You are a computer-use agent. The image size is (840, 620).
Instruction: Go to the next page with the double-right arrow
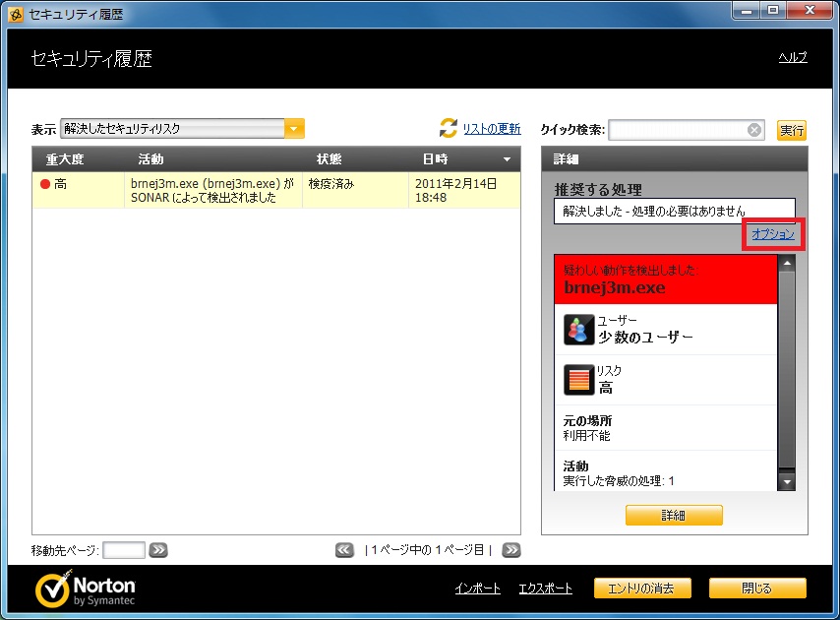pos(511,550)
